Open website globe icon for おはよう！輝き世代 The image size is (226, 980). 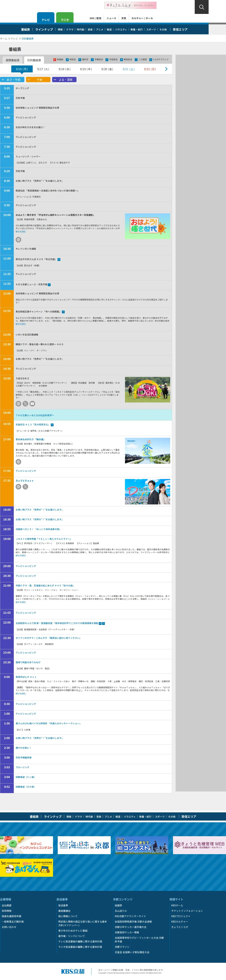point(18,240)
